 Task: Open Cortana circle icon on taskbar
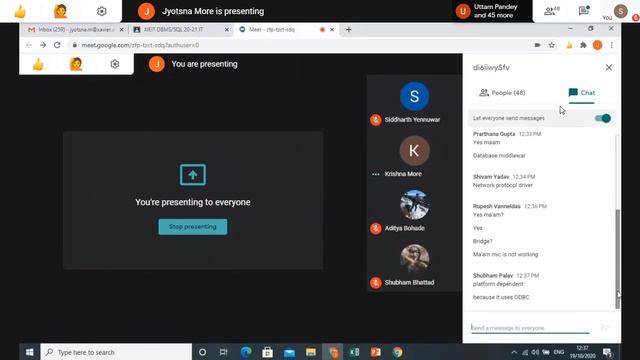(202, 352)
